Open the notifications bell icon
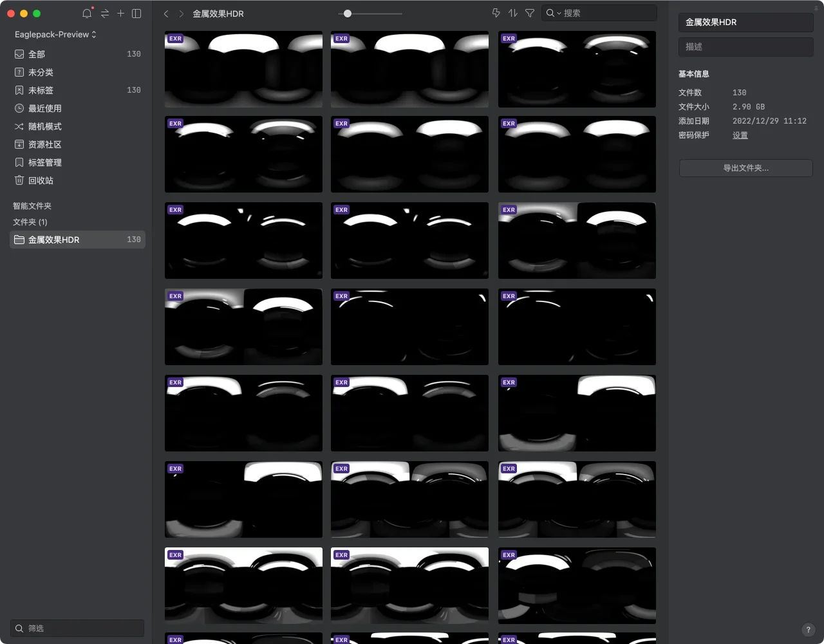Viewport: 824px width, 644px height. (87, 14)
